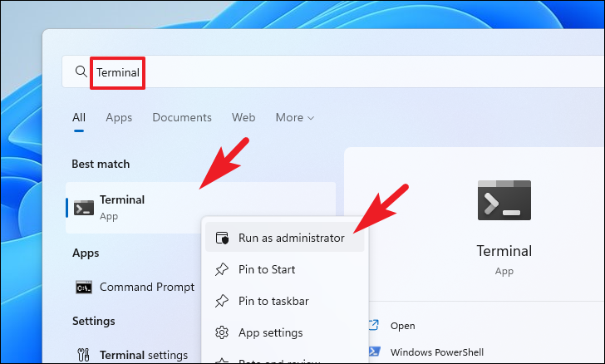Click the Terminal search input field
This screenshot has width=605, height=364.
coord(333,71)
